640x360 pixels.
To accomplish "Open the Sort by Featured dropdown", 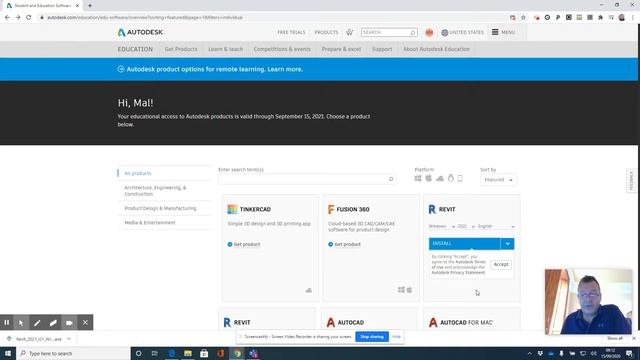I will tap(498, 180).
